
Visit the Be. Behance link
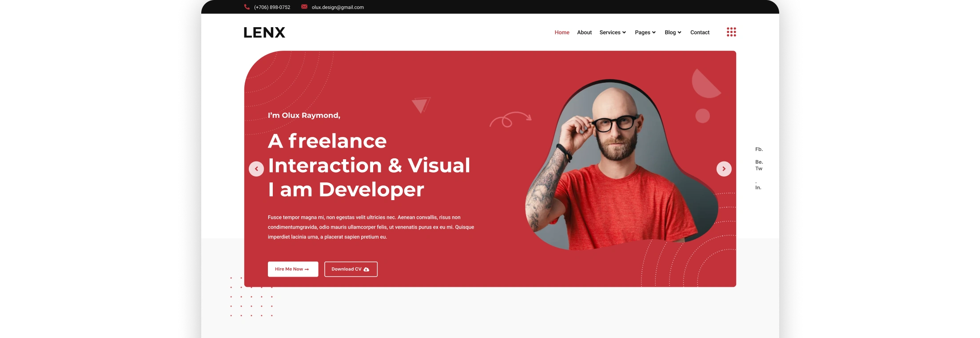pos(759,162)
